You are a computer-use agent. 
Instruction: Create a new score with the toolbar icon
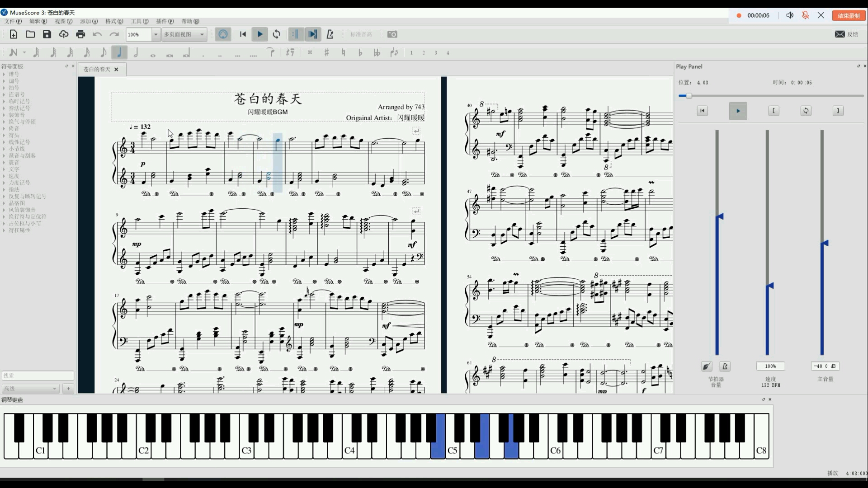pos(14,34)
